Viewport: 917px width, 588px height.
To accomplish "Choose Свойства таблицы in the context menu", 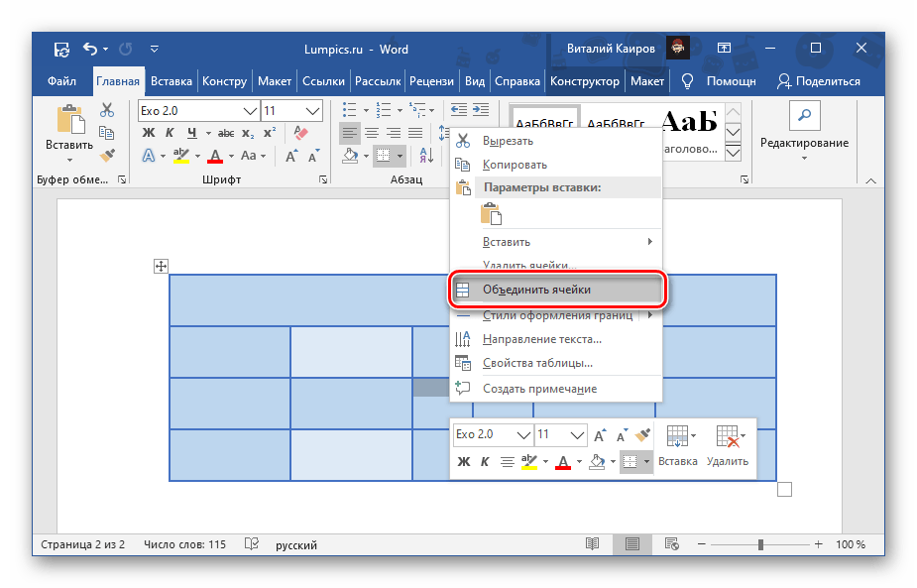I will click(x=537, y=364).
